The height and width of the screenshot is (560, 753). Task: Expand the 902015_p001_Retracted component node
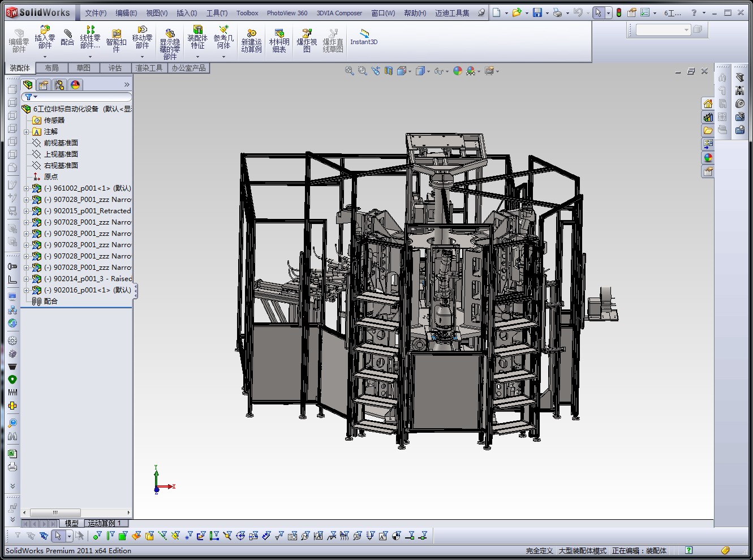(27, 210)
